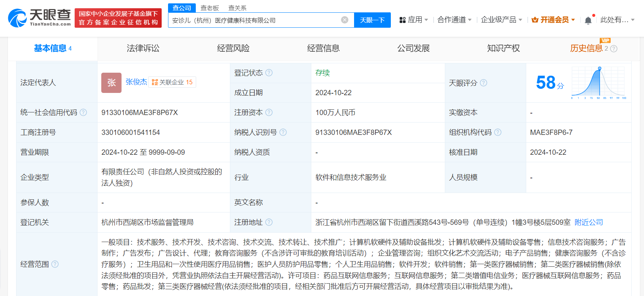This screenshot has height=296, width=644.
Task: Click registration number 330106001541154
Action: 131,132
